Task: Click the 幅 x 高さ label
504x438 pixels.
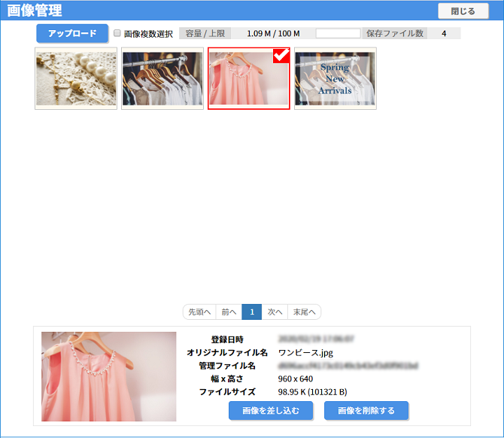Action: (x=227, y=379)
